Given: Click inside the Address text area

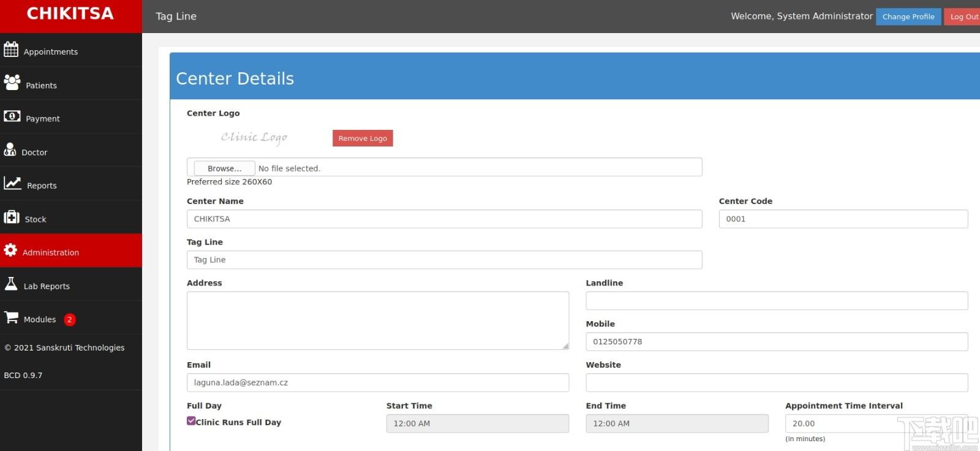Looking at the screenshot, I should pyautogui.click(x=378, y=320).
